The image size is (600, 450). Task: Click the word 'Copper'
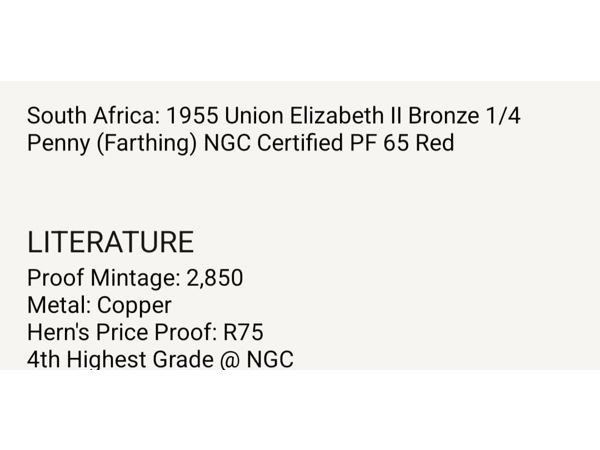point(134,306)
